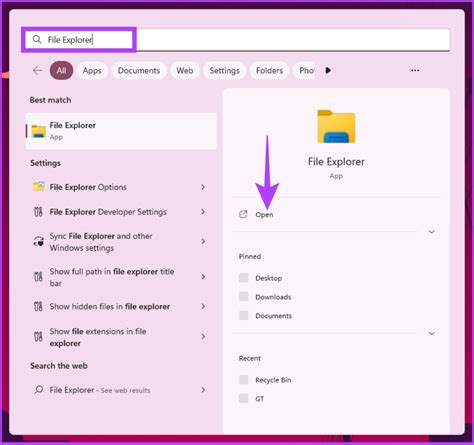Viewport: 474px width, 445px height.
Task: Click the Developer Settings tools icon
Action: coord(38,212)
